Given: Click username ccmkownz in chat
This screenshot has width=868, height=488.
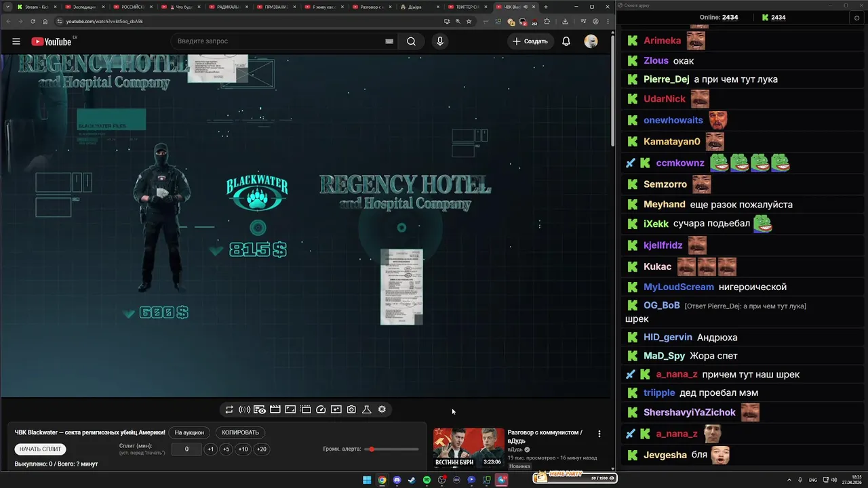Looking at the screenshot, I should pyautogui.click(x=680, y=163).
